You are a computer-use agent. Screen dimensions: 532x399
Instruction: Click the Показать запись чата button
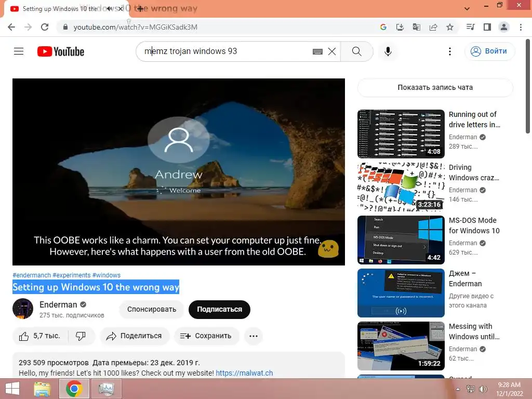(x=435, y=87)
